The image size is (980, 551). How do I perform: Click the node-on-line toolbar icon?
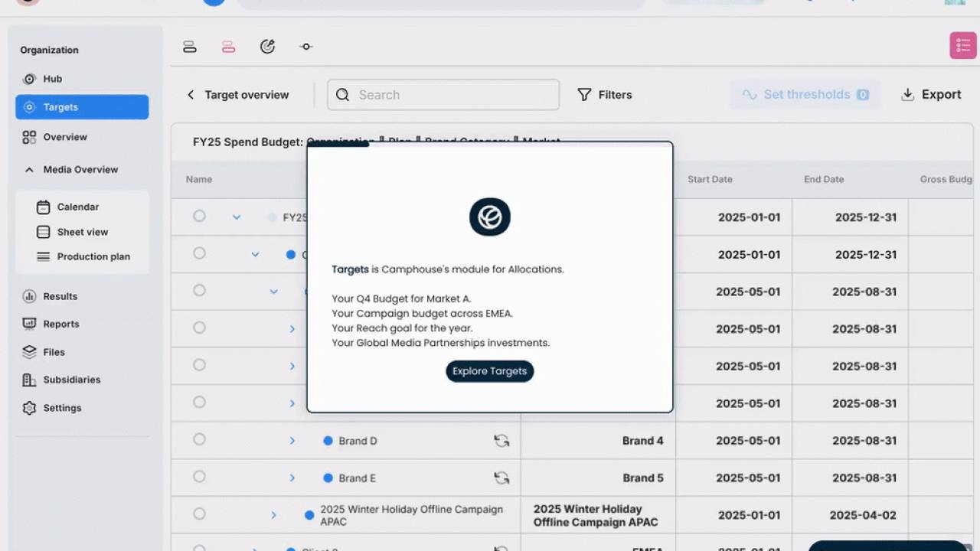tap(306, 47)
